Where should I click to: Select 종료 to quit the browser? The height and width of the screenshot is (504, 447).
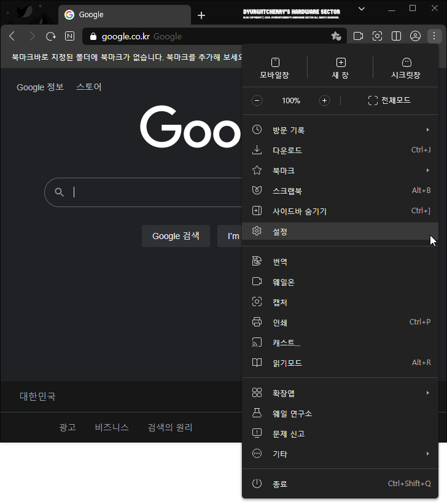pyautogui.click(x=340, y=484)
